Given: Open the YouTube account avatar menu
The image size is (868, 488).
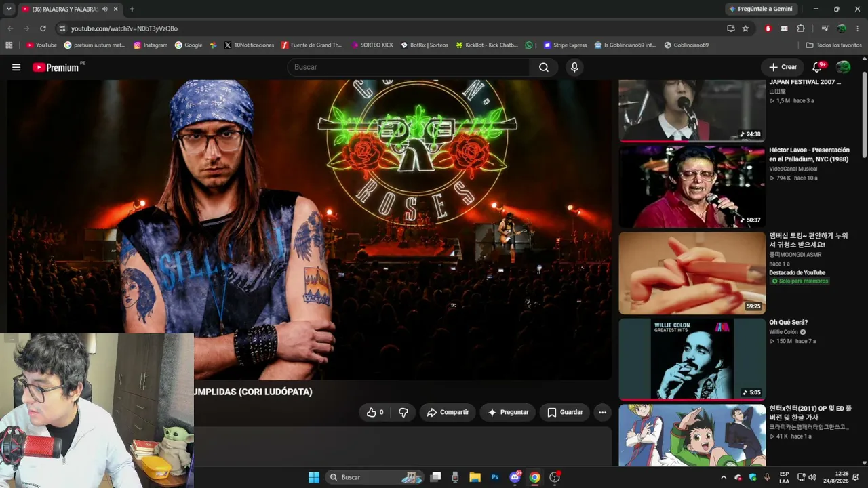Looking at the screenshot, I should [x=844, y=67].
